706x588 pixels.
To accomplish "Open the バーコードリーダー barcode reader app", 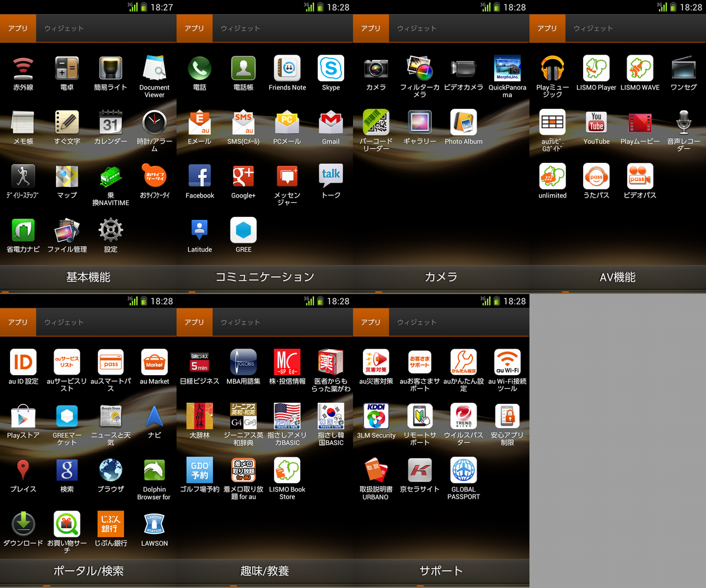I will point(376,123).
